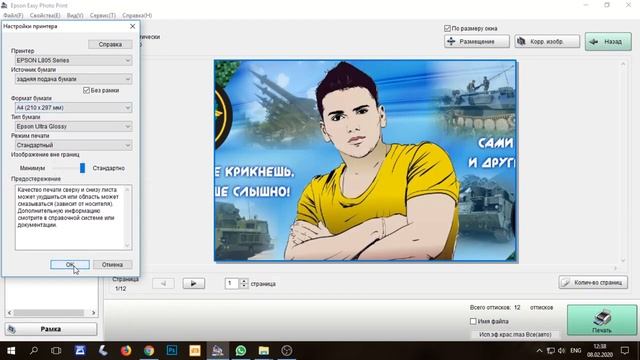Click Epson Easy Photo Print taskbar icon
Image resolution: width=640 pixels, height=360 pixels.
coord(217,350)
